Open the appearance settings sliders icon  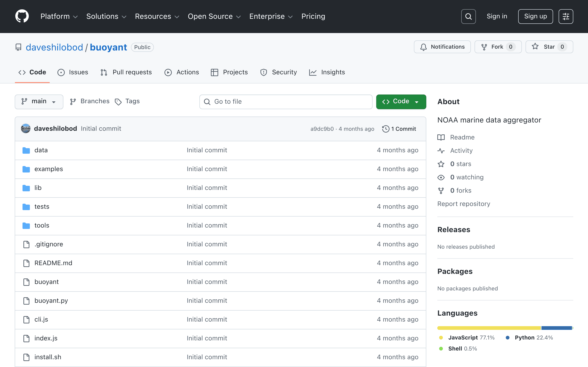(x=566, y=16)
